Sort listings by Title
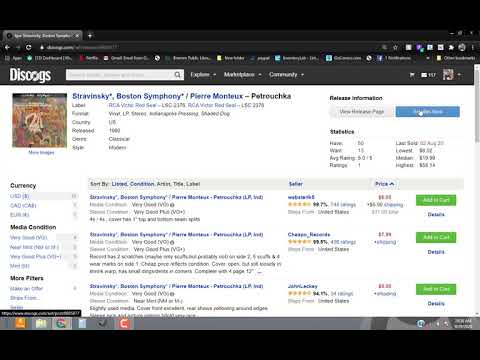Viewport: 480px width, 360px height. [178, 184]
